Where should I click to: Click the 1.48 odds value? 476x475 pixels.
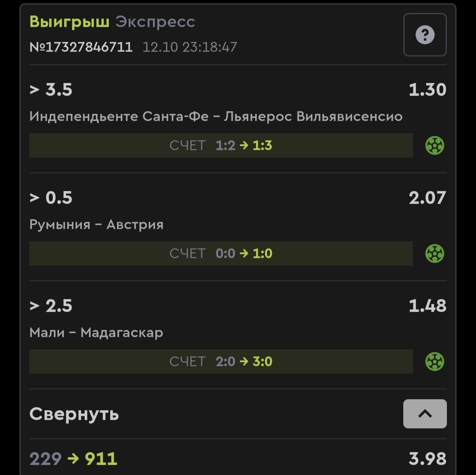pyautogui.click(x=427, y=306)
